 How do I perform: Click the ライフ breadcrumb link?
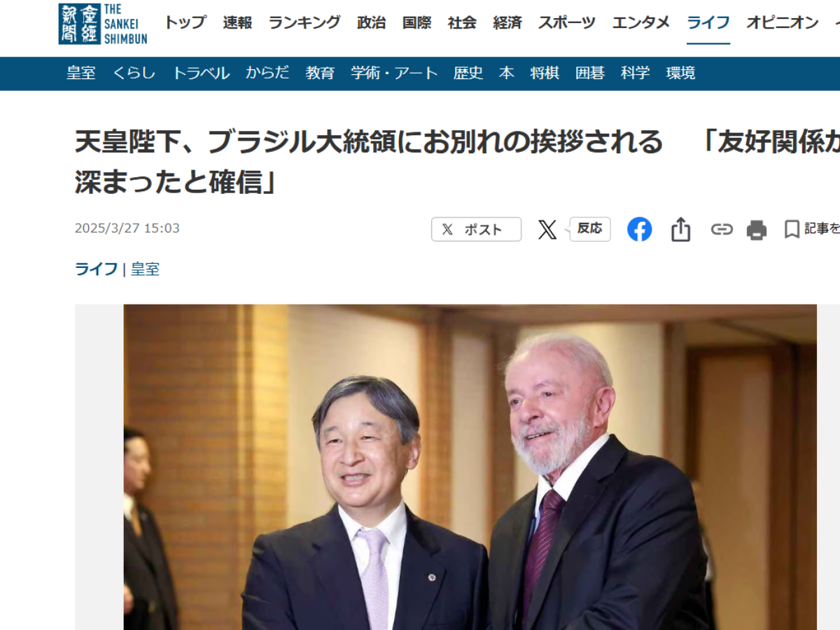pos(96,269)
